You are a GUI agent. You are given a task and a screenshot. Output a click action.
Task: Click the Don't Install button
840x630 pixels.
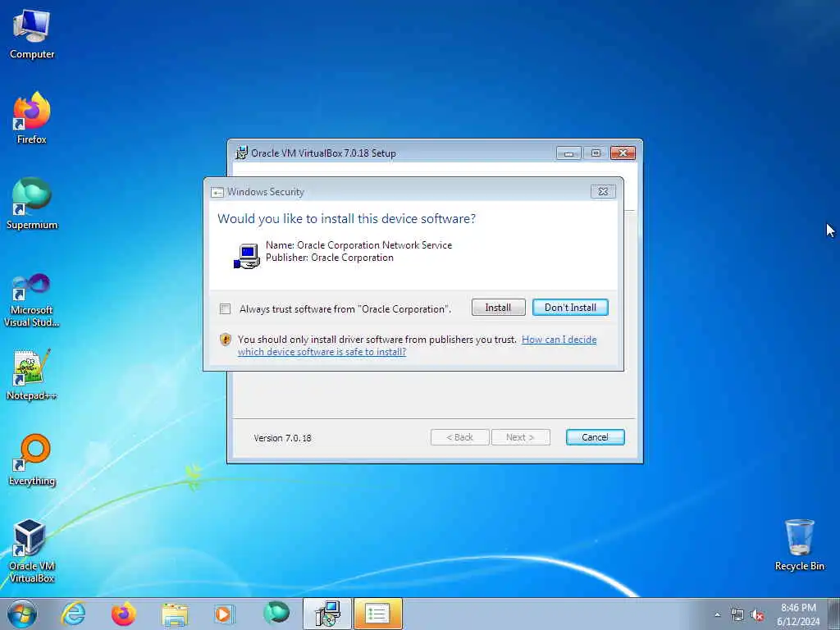(x=570, y=308)
